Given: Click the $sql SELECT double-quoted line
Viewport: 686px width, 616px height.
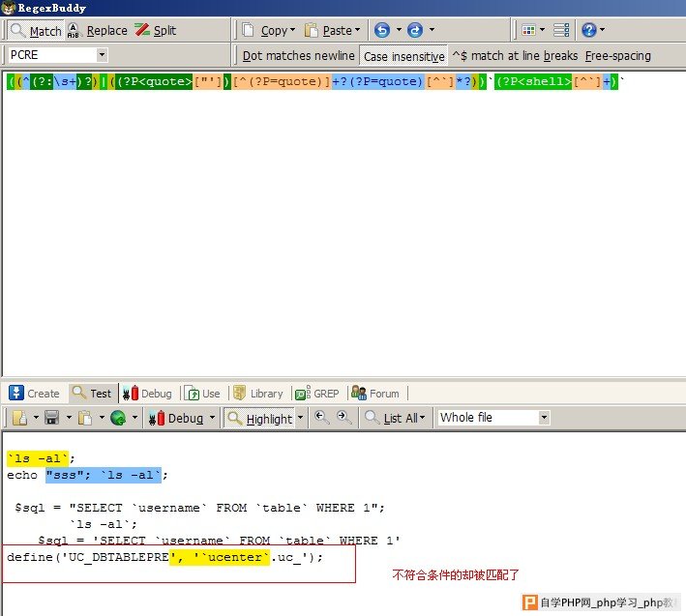Looking at the screenshot, I should 199,508.
